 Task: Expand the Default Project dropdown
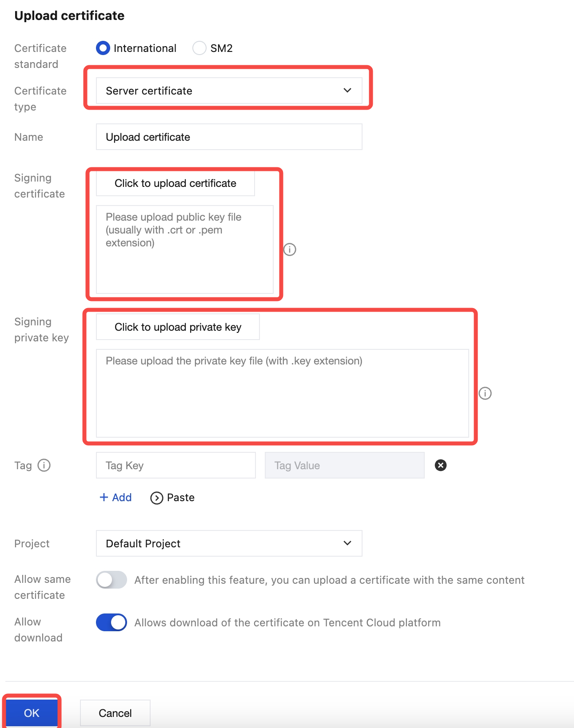229,543
